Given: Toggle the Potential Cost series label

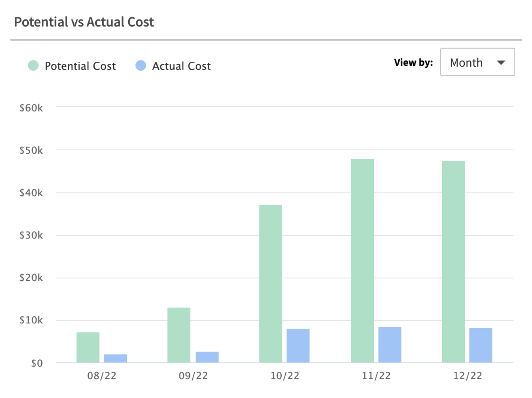Looking at the screenshot, I should [x=80, y=66].
